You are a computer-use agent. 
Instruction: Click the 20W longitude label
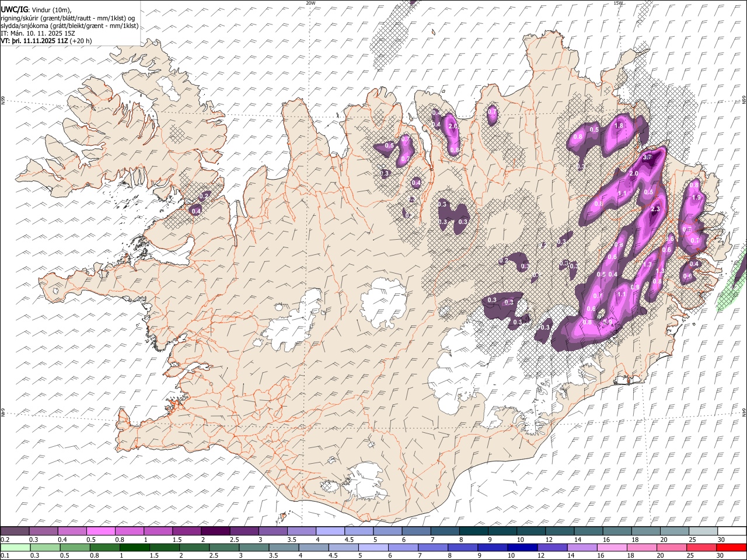[x=310, y=3]
